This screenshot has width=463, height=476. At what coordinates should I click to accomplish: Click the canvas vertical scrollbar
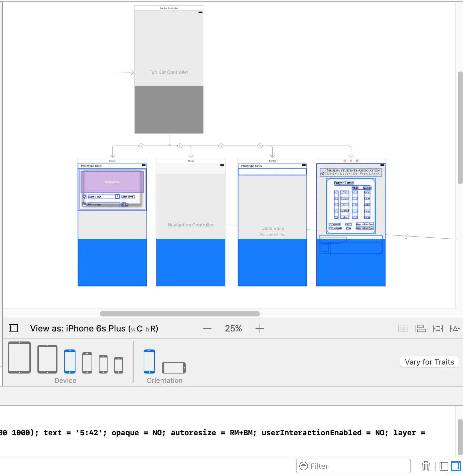(x=460, y=128)
